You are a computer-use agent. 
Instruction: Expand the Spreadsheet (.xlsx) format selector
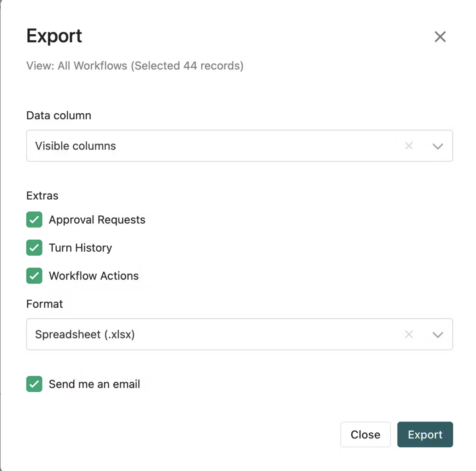click(x=438, y=334)
